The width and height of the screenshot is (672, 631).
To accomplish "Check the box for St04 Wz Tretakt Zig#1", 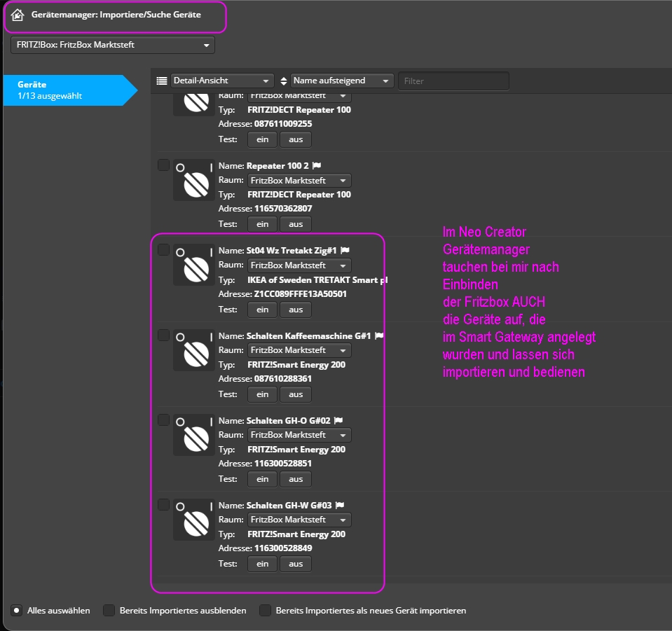I will (164, 250).
